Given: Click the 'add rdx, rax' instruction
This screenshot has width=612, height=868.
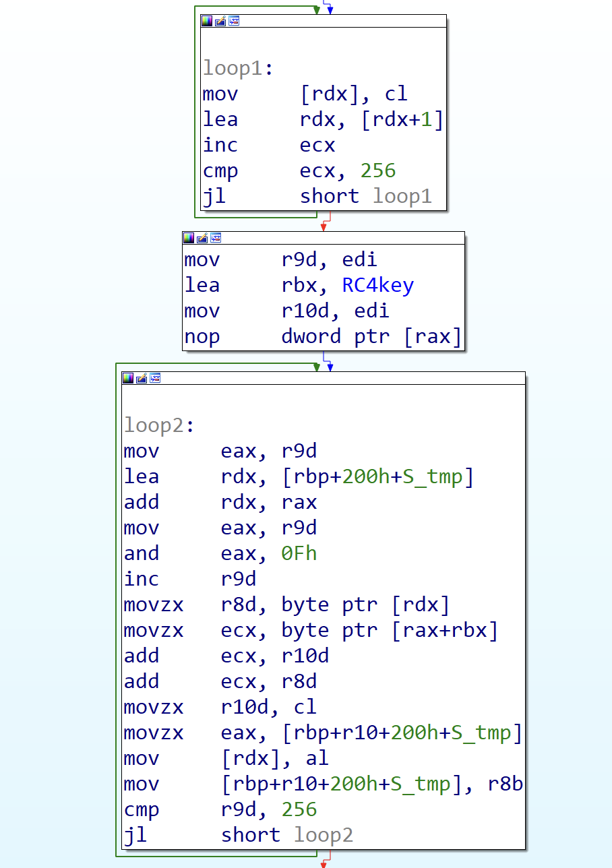Looking at the screenshot, I should [x=220, y=502].
